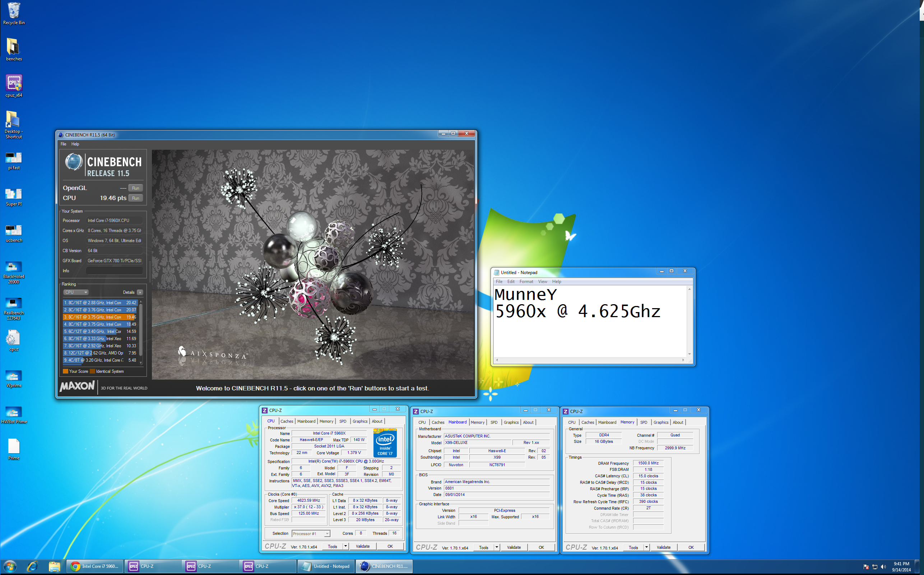This screenshot has height=575, width=924.
Task: Switch to the Chrome Intel Core i7 5960 window
Action: [95, 566]
